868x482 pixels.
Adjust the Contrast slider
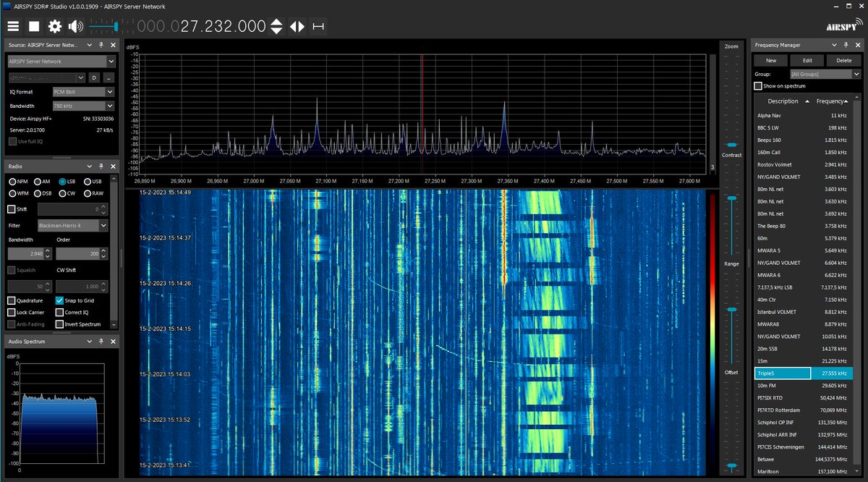731,198
